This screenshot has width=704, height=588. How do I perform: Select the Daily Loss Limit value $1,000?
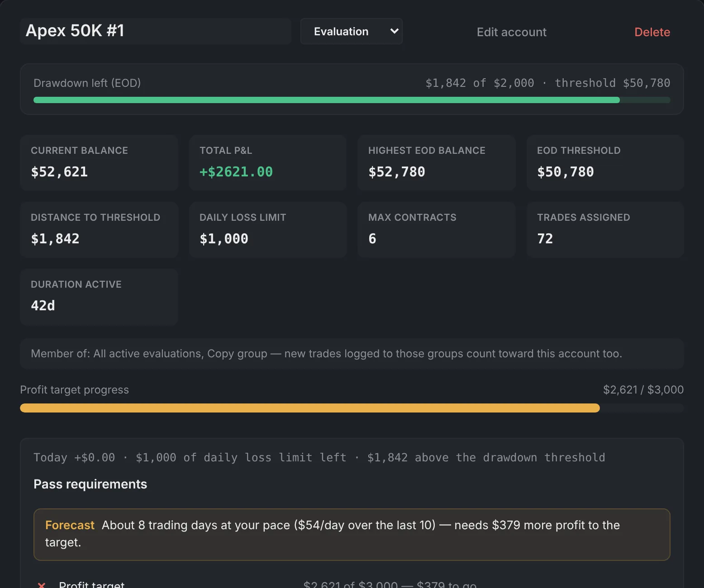coord(224,239)
